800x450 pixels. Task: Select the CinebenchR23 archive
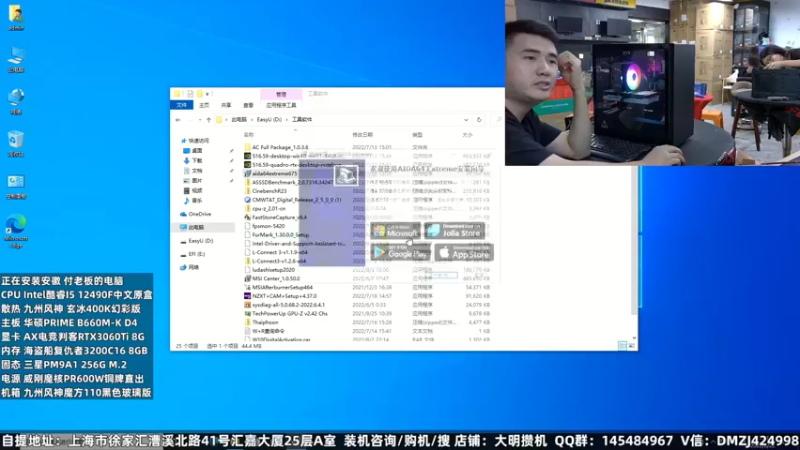(x=265, y=191)
